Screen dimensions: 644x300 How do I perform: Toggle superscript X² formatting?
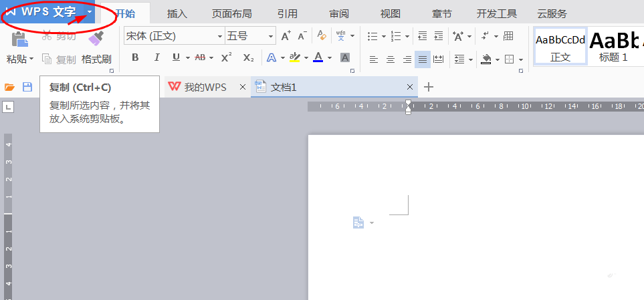point(226,57)
